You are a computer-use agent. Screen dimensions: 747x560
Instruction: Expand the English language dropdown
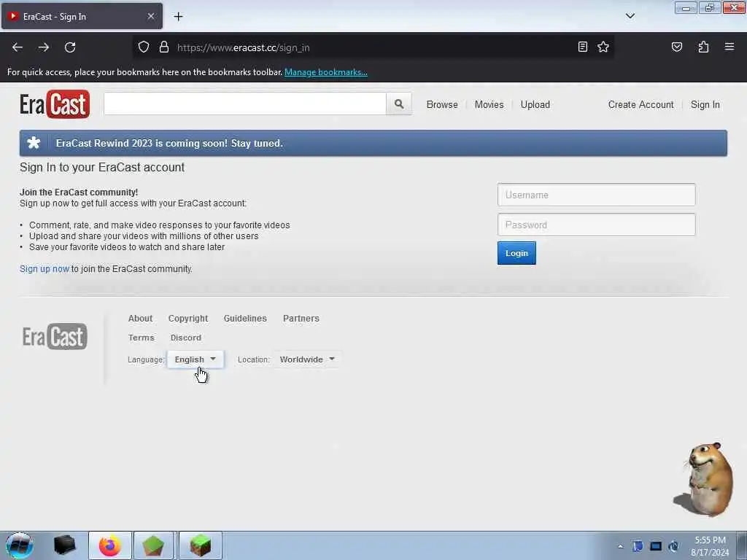tap(196, 359)
